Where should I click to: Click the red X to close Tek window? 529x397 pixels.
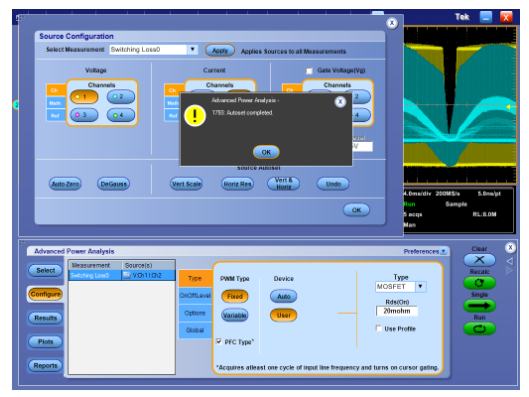point(506,17)
